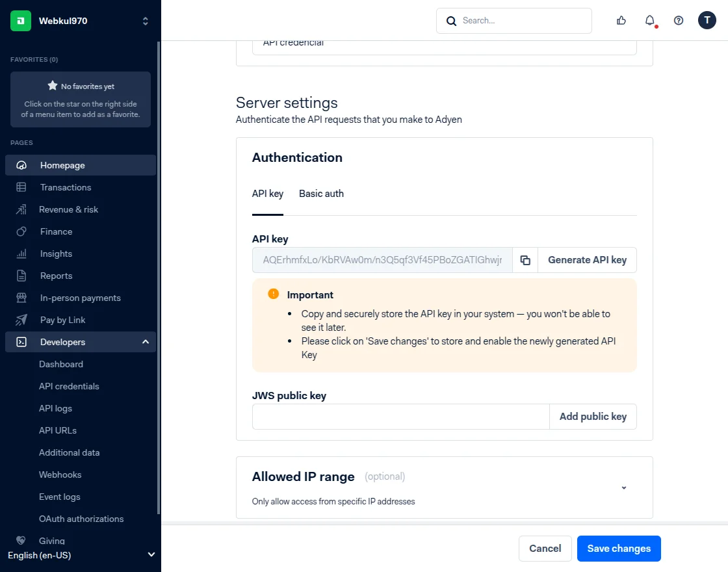Click the FAVORITES (0) label
728x572 pixels.
pos(34,59)
